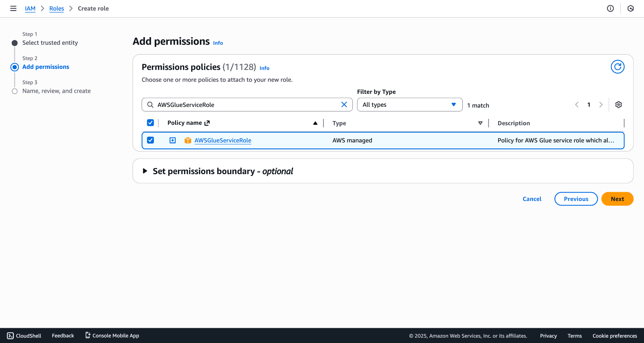
Task: Click the orange policy box icon
Action: tap(188, 141)
